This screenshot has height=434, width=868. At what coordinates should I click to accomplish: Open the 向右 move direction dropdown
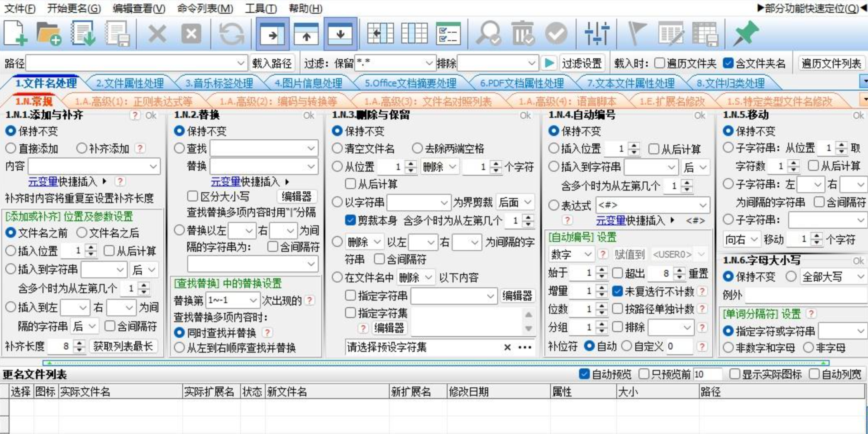[742, 239]
